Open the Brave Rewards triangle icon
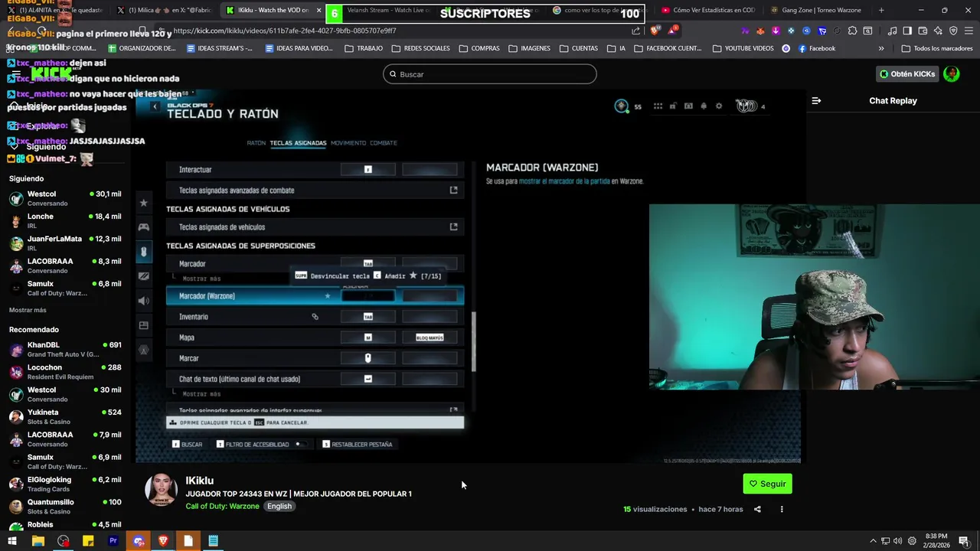 672,31
